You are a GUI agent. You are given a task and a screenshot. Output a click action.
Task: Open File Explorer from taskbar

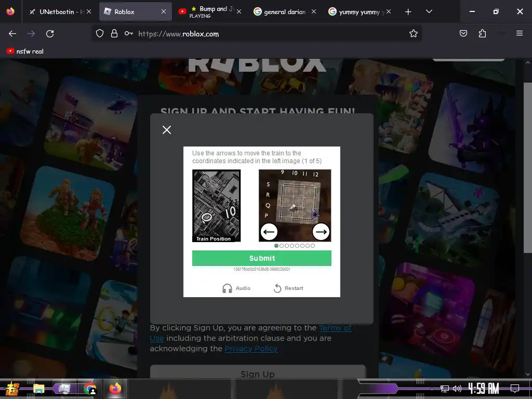(38, 389)
